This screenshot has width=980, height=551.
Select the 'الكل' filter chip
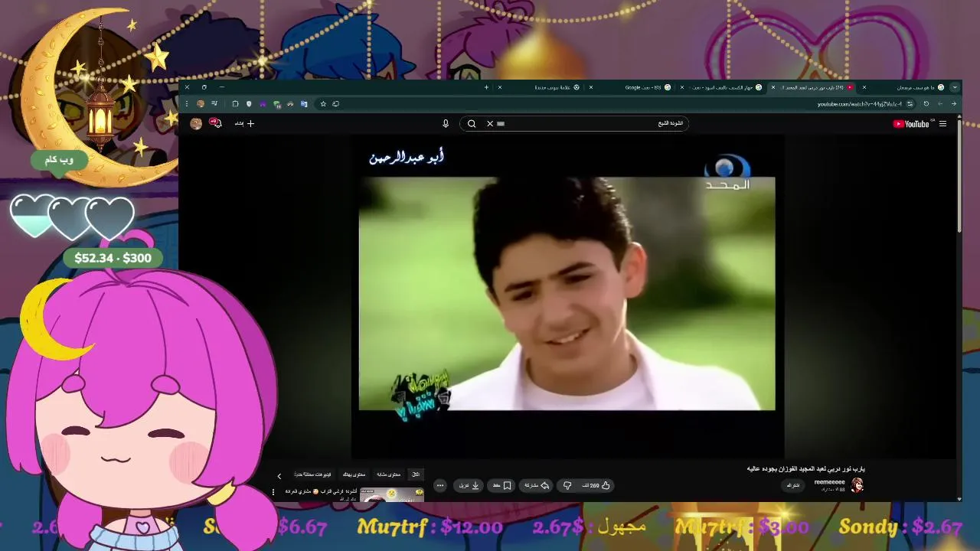pyautogui.click(x=416, y=474)
